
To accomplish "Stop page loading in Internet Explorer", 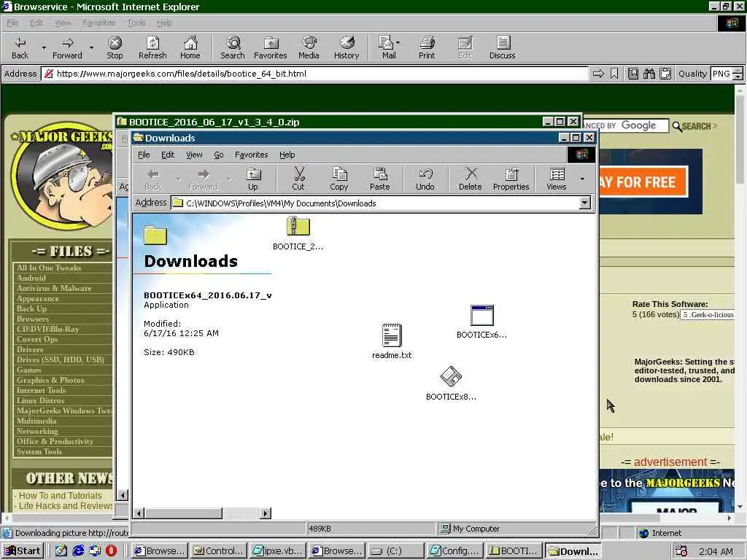I will (x=115, y=48).
